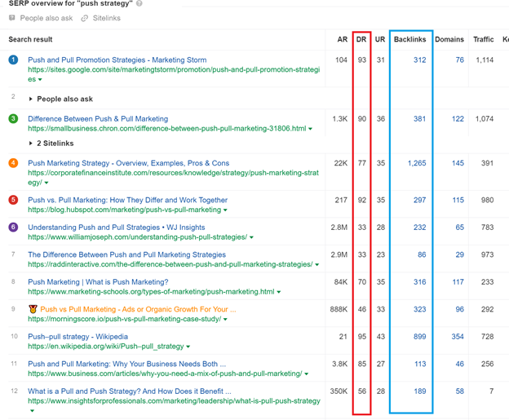
Task: Click the People also ask filter icon
Action: [x=12, y=18]
